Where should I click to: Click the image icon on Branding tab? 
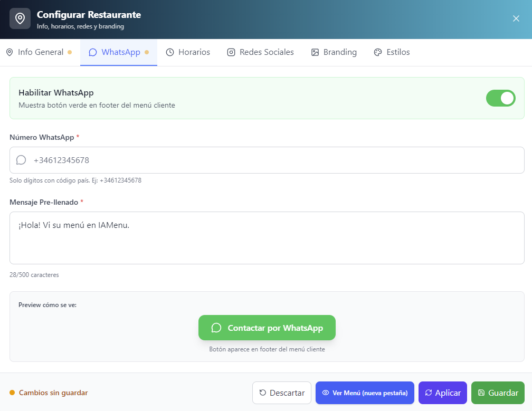pyautogui.click(x=315, y=52)
